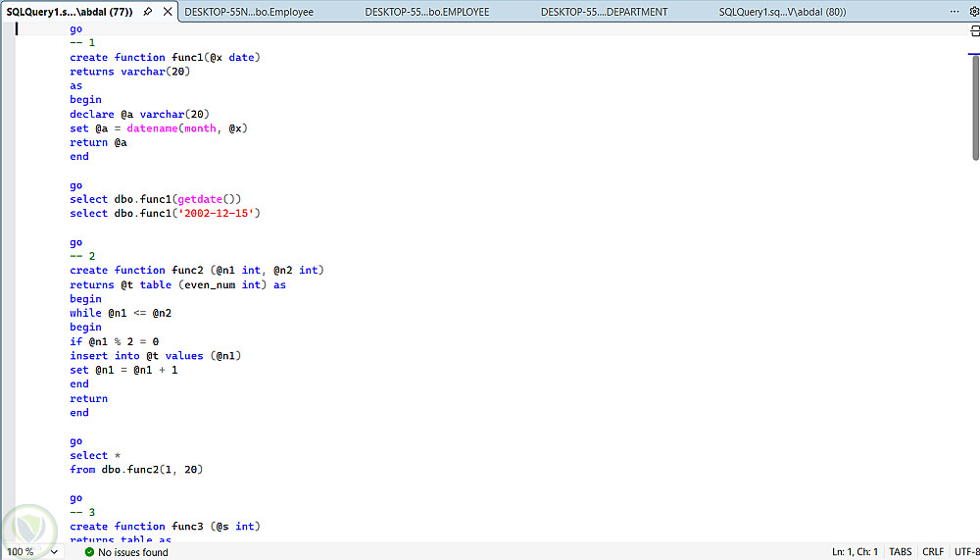Click the green No issues found checkmark
Screen dimensions: 980x560
tap(89, 552)
